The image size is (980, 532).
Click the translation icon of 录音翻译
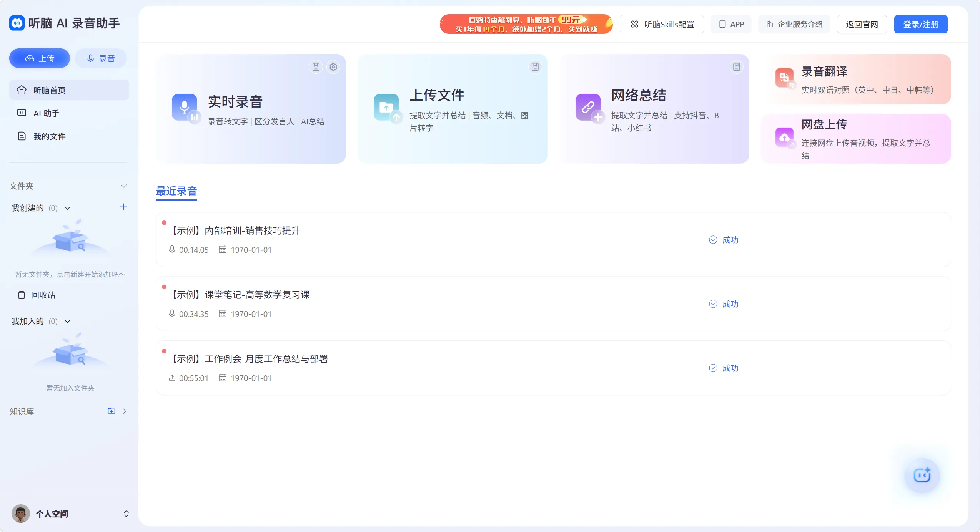[785, 78]
